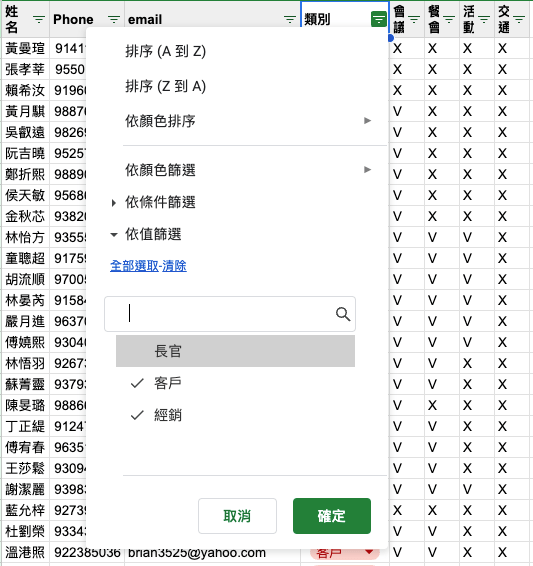This screenshot has width=533, height=566.
Task: Expand 依條件篩選 section
Action: (114, 203)
